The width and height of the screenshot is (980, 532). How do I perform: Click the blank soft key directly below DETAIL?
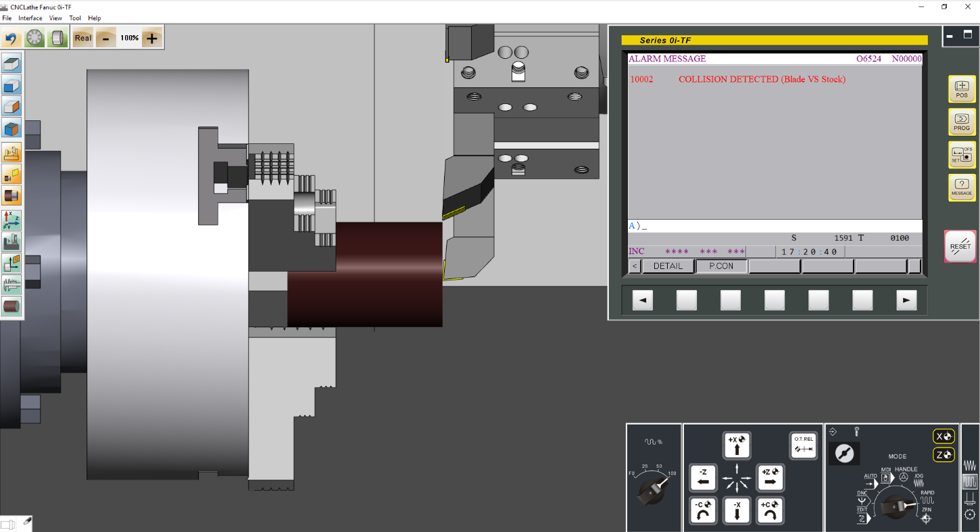click(687, 299)
